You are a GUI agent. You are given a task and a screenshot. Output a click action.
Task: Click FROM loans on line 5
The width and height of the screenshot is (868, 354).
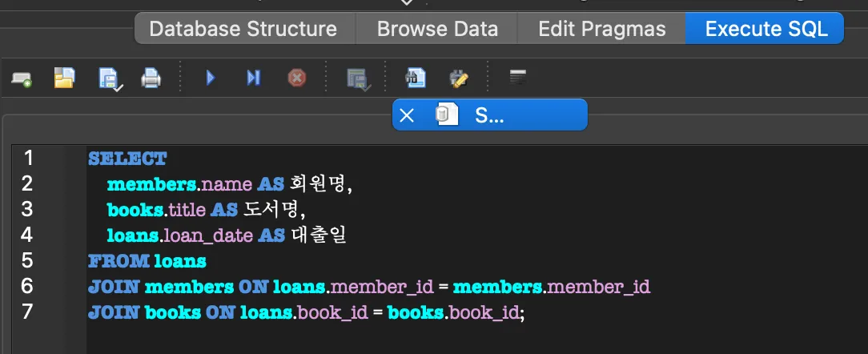147,261
